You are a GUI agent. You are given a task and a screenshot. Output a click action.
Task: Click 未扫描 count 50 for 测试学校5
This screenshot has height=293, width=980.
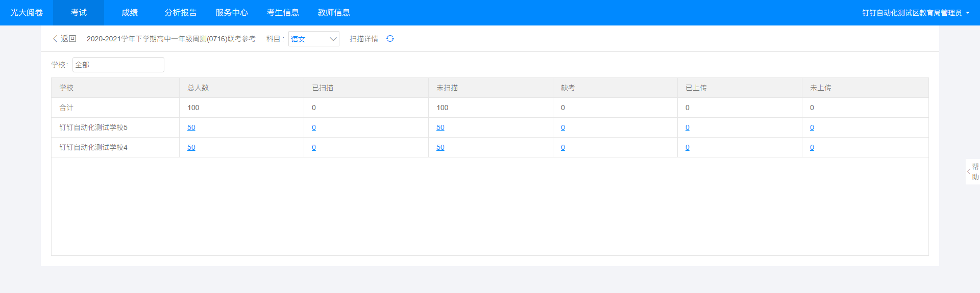tap(440, 127)
